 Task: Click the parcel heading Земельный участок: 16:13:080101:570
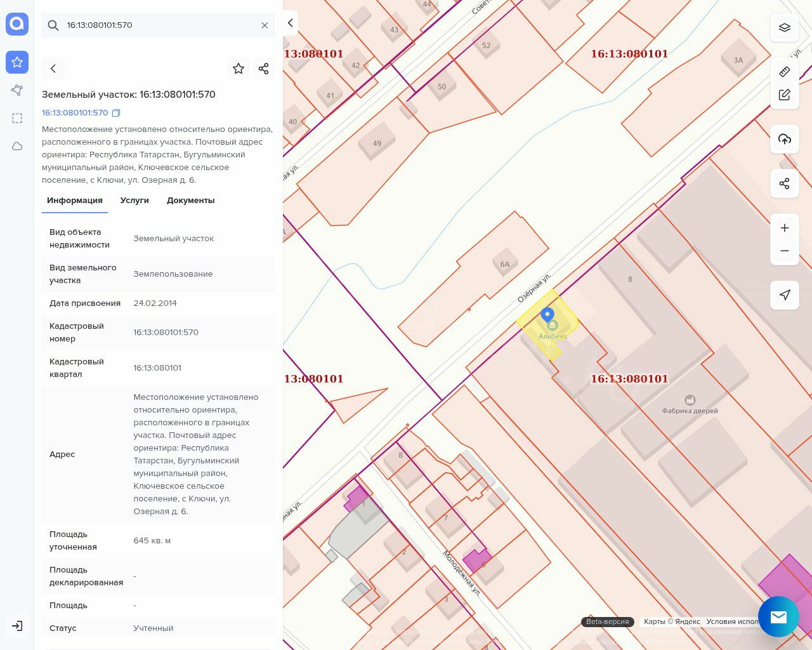129,95
